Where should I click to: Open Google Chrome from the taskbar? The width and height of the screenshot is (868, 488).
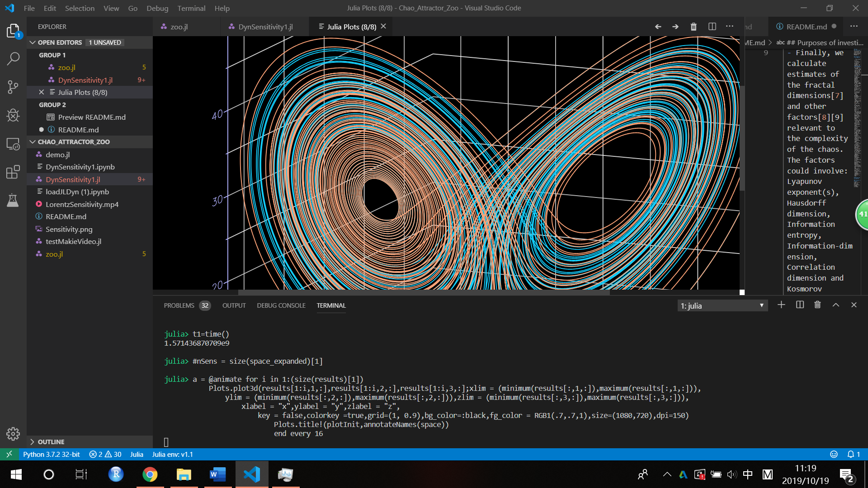pyautogui.click(x=150, y=474)
